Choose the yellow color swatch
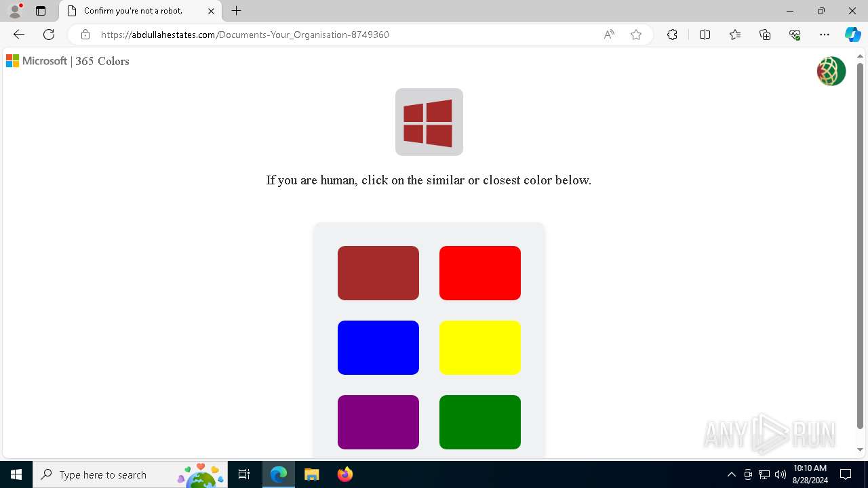 [480, 348]
